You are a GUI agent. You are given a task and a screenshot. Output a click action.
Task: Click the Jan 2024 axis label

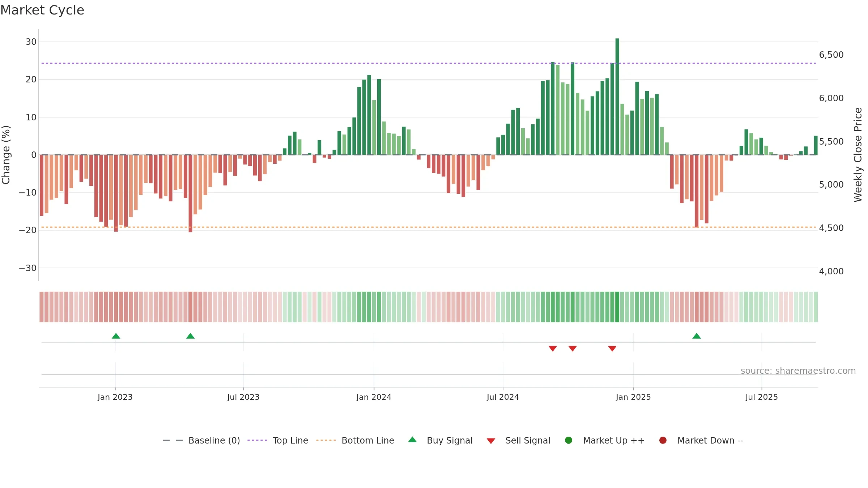[374, 397]
